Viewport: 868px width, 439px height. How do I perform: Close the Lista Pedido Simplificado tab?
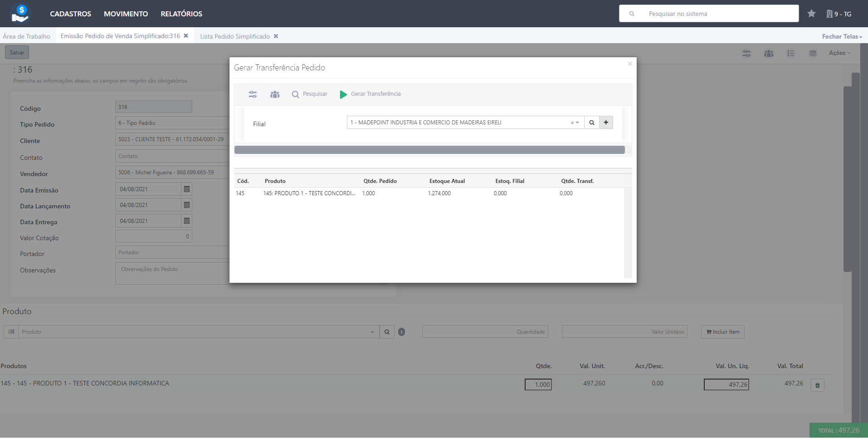click(276, 36)
